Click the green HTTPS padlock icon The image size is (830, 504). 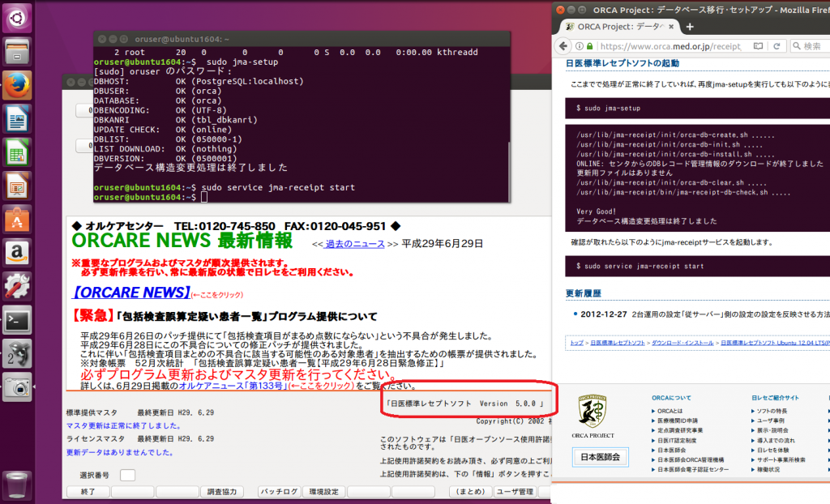click(x=590, y=46)
